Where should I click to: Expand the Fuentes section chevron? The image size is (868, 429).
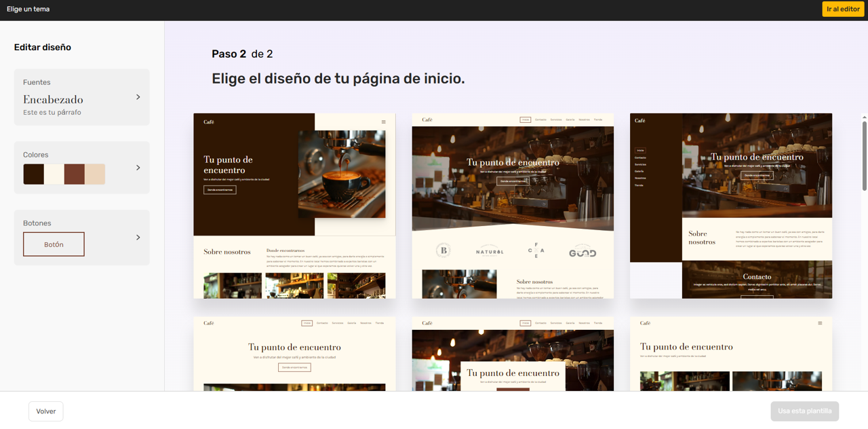point(138,97)
